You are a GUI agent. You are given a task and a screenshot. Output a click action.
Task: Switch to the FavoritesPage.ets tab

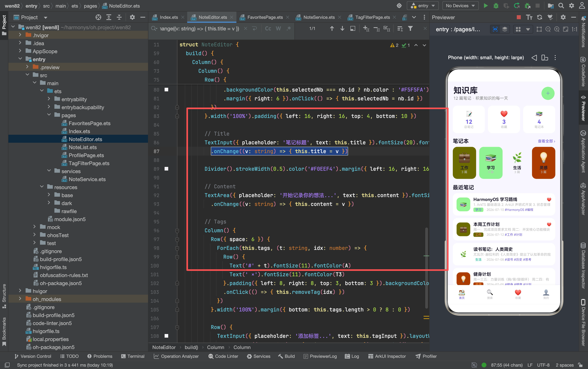264,17
